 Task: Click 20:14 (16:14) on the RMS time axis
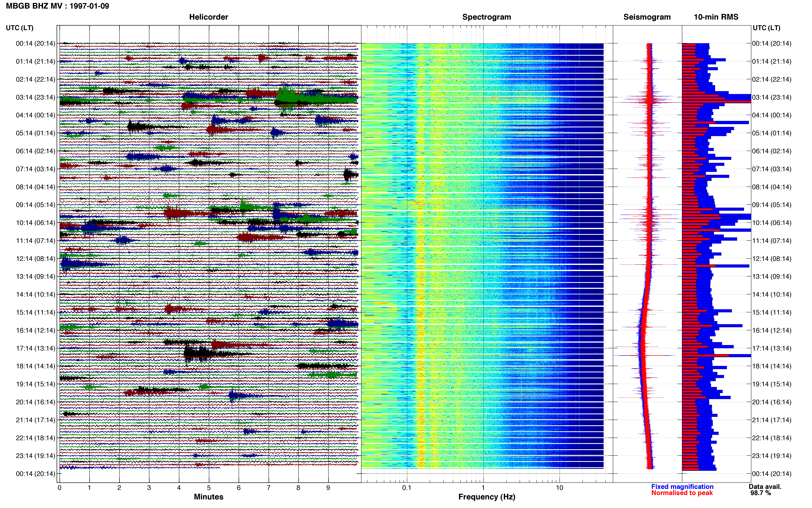tap(772, 402)
